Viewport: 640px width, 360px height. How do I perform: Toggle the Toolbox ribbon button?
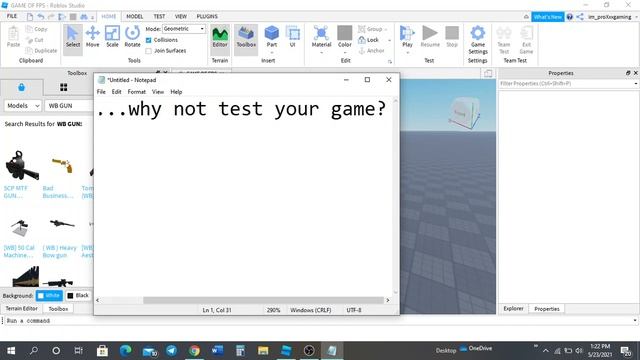point(246,37)
